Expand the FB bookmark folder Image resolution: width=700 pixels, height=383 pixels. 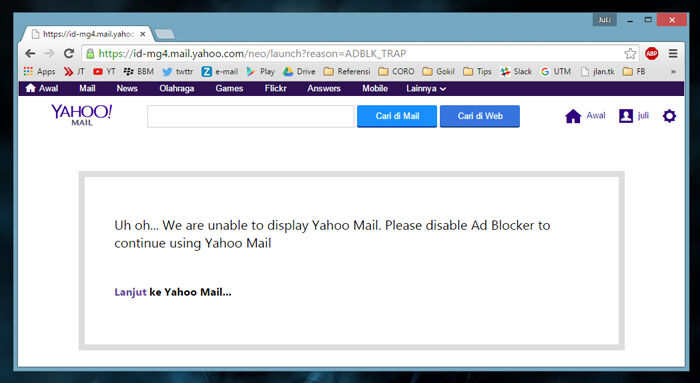(x=634, y=71)
